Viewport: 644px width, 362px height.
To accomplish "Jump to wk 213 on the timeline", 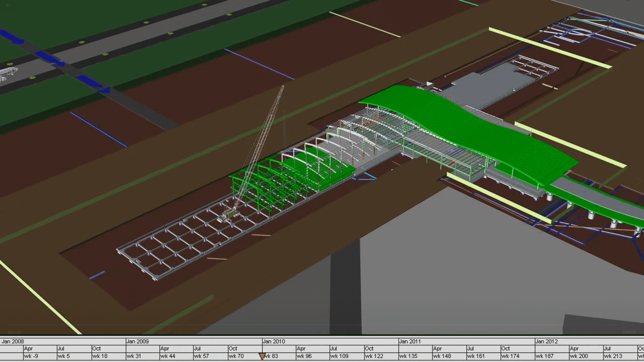I will (x=613, y=356).
